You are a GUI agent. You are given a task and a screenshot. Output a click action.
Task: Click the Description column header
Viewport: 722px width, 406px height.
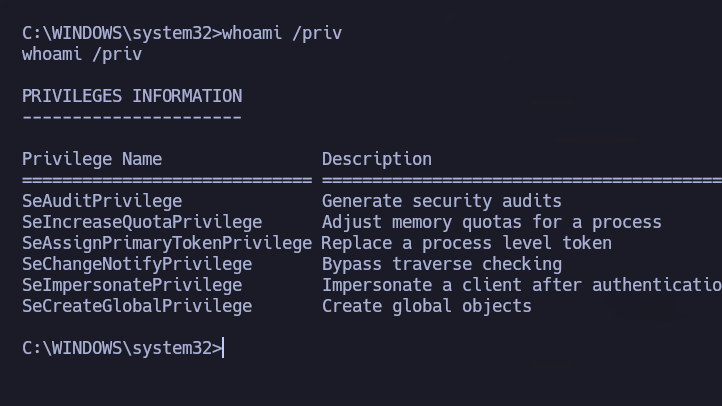pyautogui.click(x=377, y=159)
